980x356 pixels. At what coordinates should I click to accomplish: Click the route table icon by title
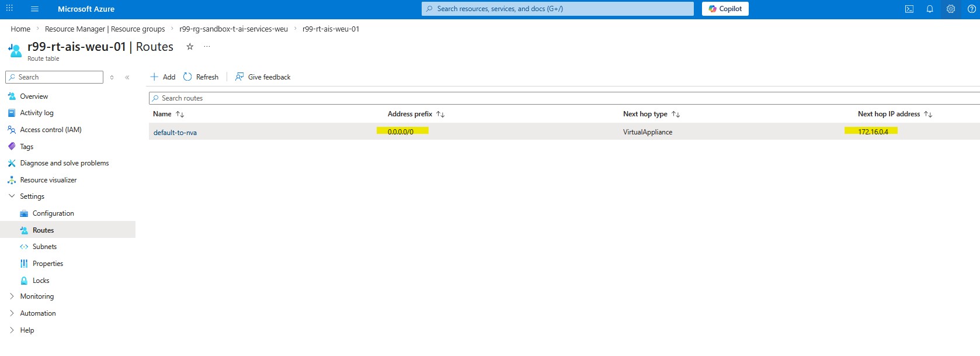click(15, 51)
